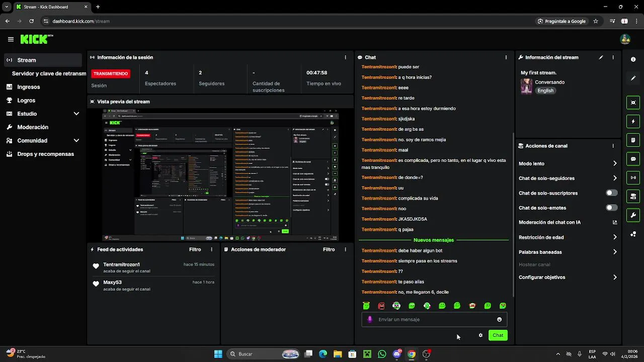Open three-dot menu of Acciones de canal panel
Image resolution: width=644 pixels, height=362 pixels.
click(x=613, y=146)
